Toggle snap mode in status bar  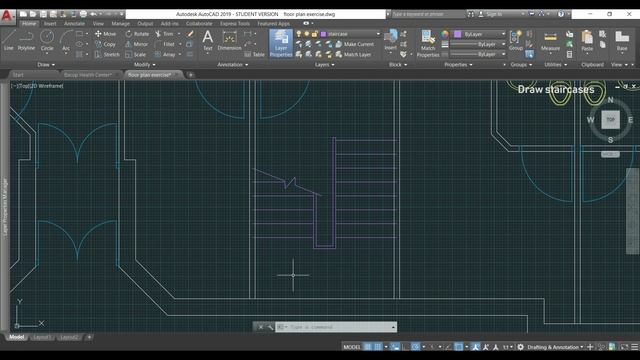pyautogui.click(x=378, y=347)
